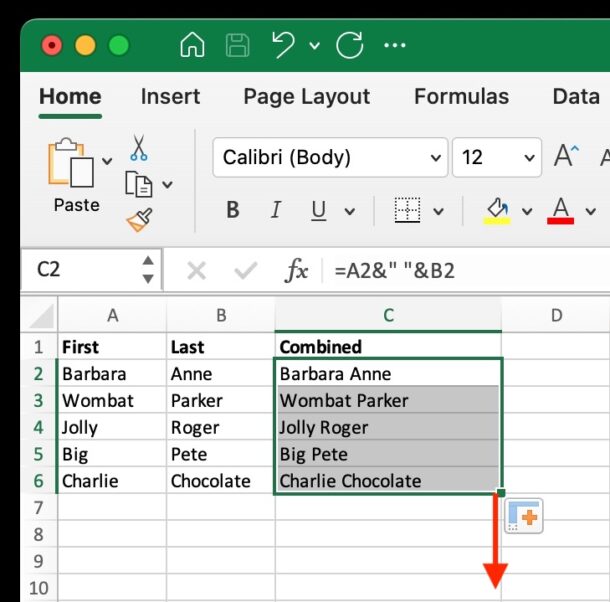610x602 pixels.
Task: Select cell containing Charlie Chocolate
Action: tap(388, 481)
